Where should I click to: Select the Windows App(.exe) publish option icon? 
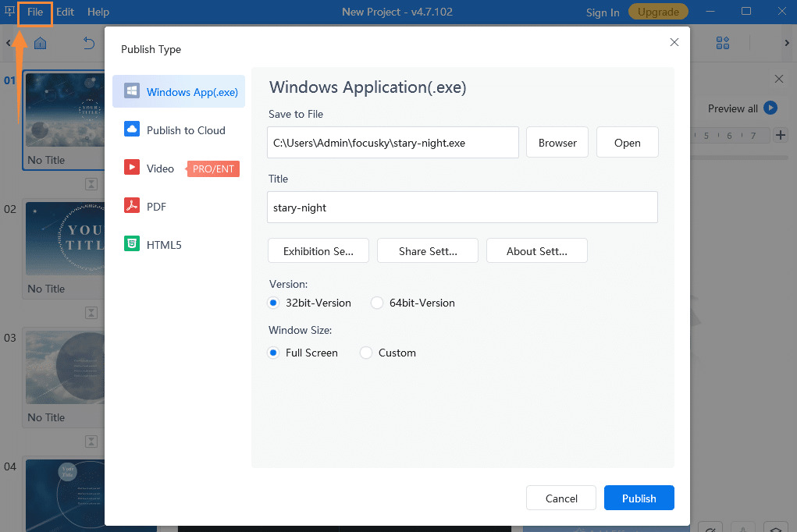pyautogui.click(x=131, y=90)
